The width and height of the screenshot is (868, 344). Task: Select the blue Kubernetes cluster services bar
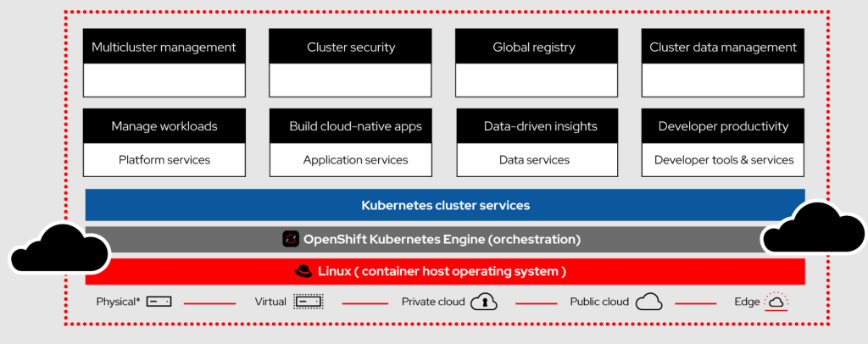tap(445, 205)
